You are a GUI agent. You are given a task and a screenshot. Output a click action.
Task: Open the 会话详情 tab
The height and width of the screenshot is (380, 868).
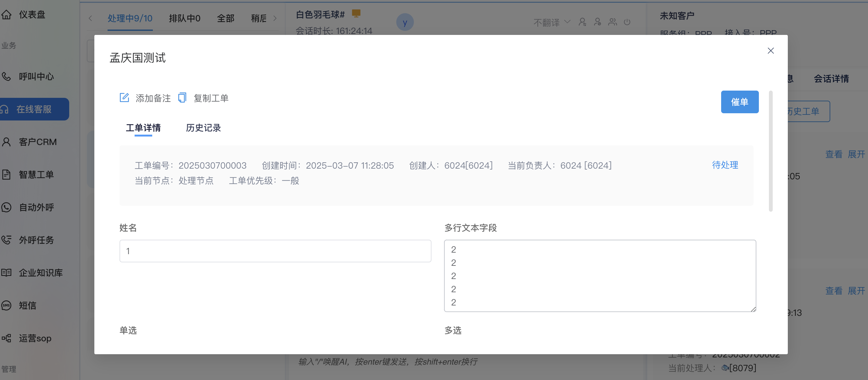831,79
